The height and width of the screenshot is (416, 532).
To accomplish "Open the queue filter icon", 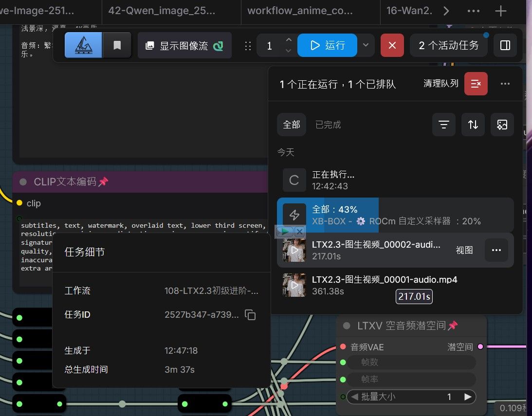I will point(443,125).
